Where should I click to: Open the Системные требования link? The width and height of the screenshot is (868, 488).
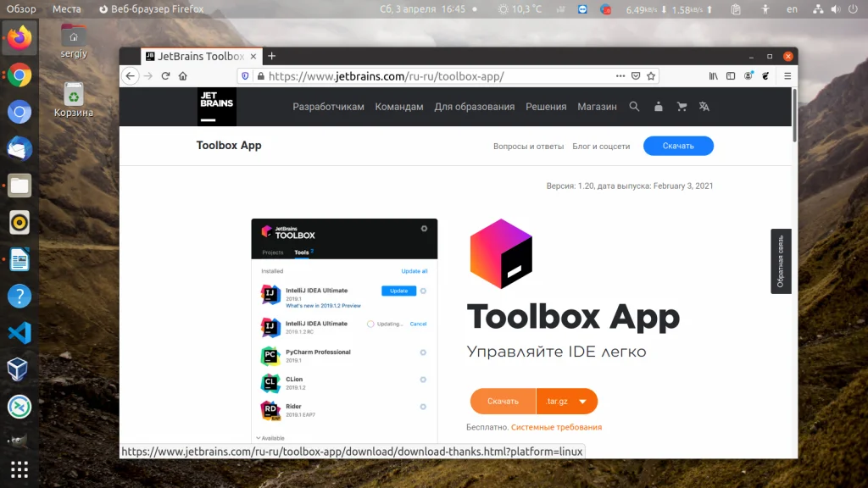[557, 427]
